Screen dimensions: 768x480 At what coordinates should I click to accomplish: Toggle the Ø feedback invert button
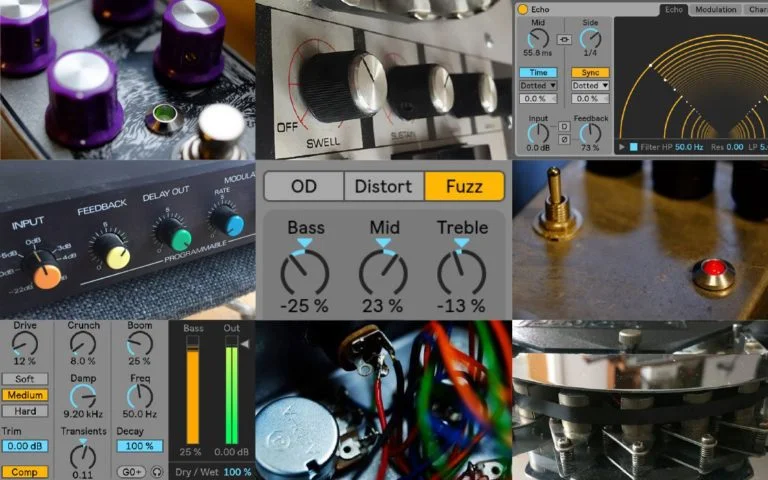coord(564,140)
